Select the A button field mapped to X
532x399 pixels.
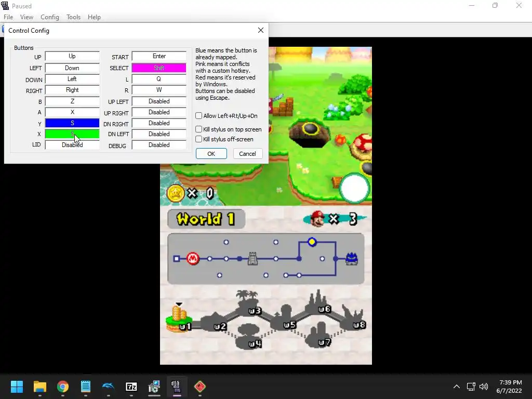click(x=72, y=112)
